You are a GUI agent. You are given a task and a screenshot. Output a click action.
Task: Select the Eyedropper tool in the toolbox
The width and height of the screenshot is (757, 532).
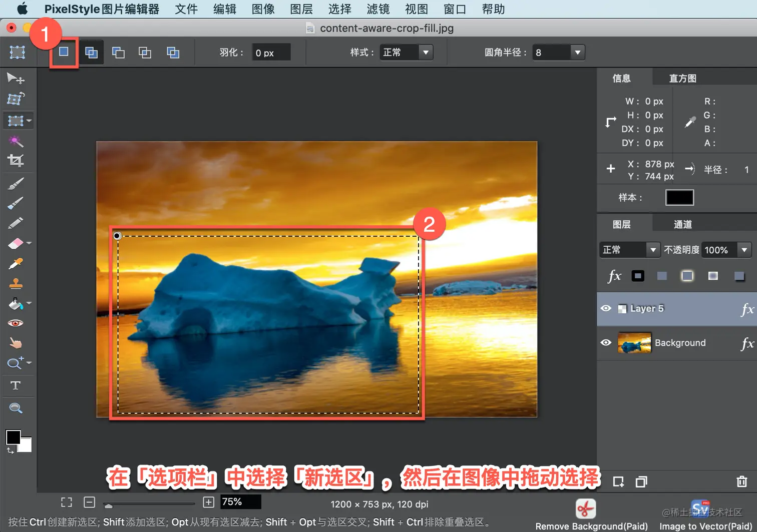point(16,263)
